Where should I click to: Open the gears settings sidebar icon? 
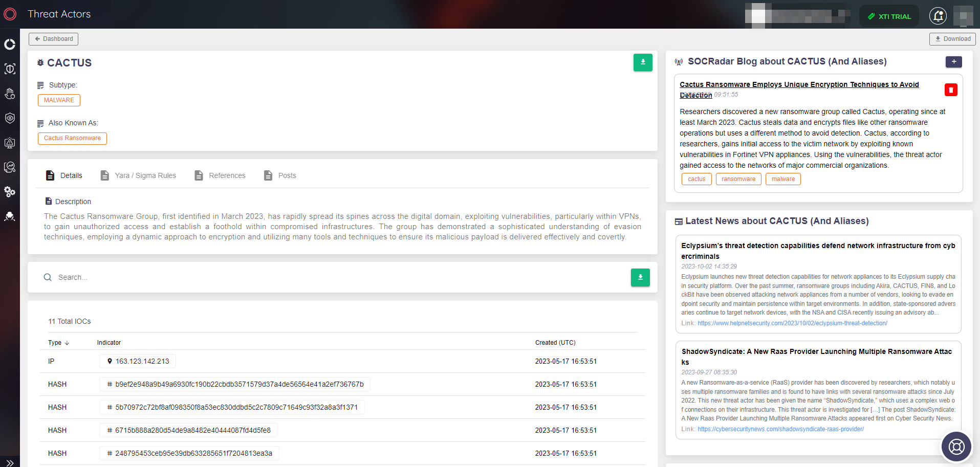(x=10, y=192)
